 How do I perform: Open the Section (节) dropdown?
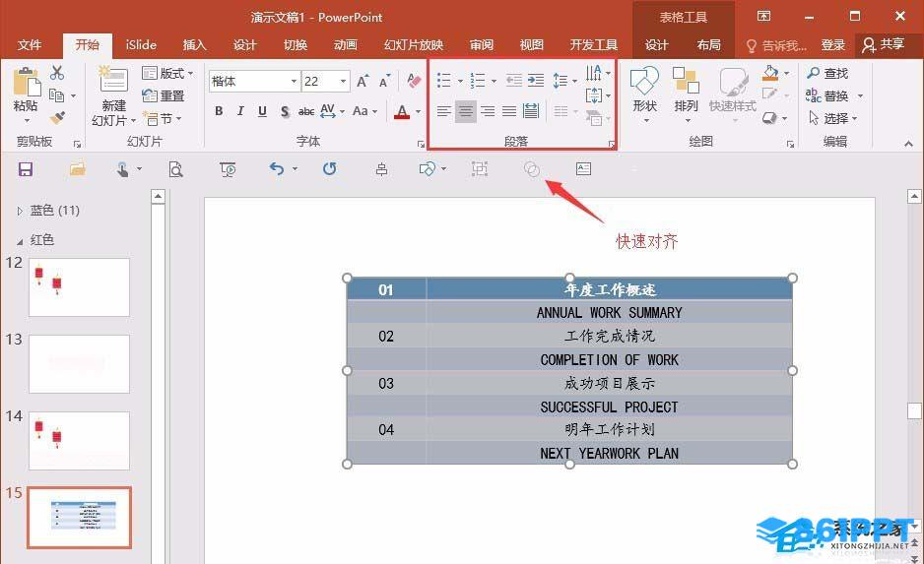[163, 118]
